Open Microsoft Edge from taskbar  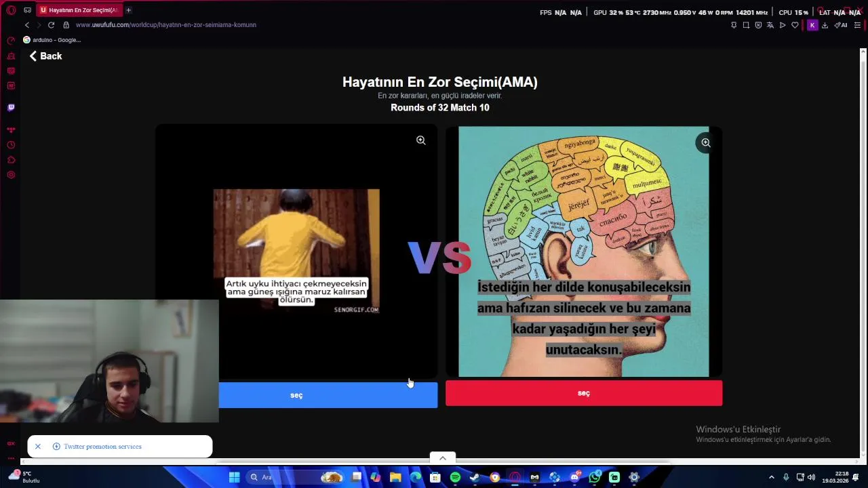(x=415, y=477)
